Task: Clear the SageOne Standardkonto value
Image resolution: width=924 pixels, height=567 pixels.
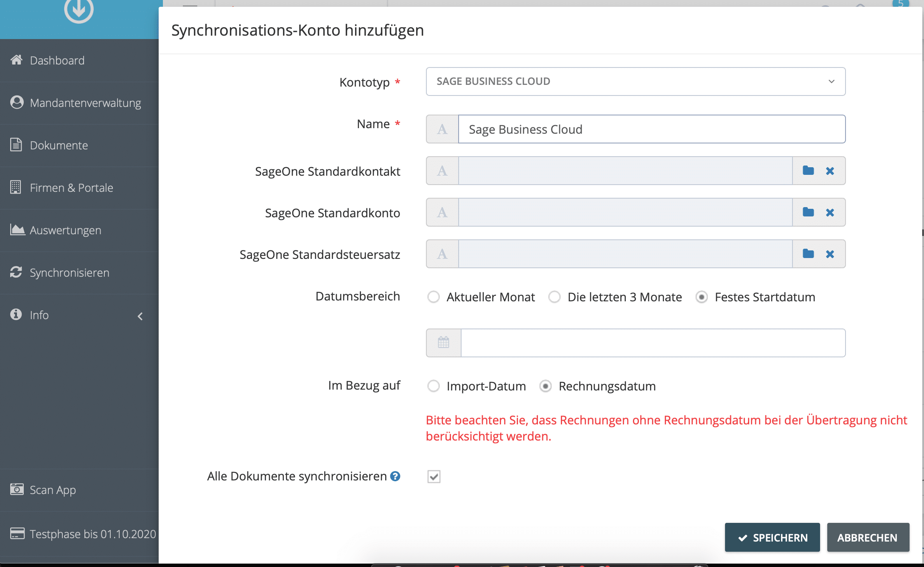Action: click(830, 212)
